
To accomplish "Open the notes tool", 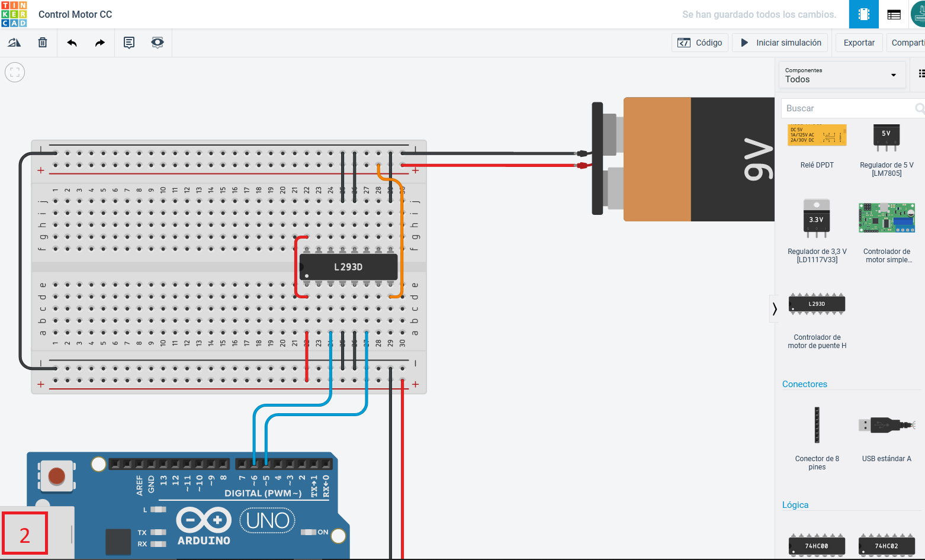I will pyautogui.click(x=129, y=43).
